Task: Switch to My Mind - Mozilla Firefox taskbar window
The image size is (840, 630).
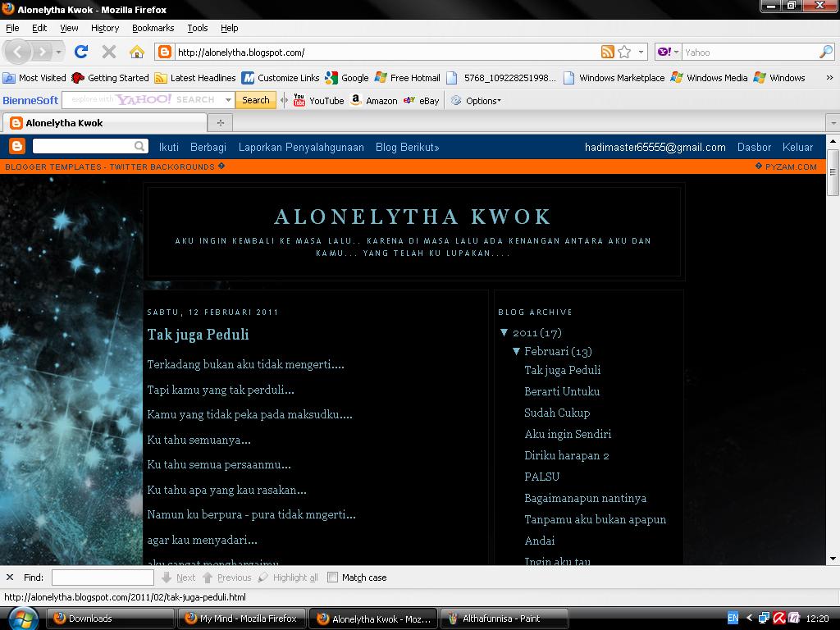Action: pyautogui.click(x=242, y=619)
